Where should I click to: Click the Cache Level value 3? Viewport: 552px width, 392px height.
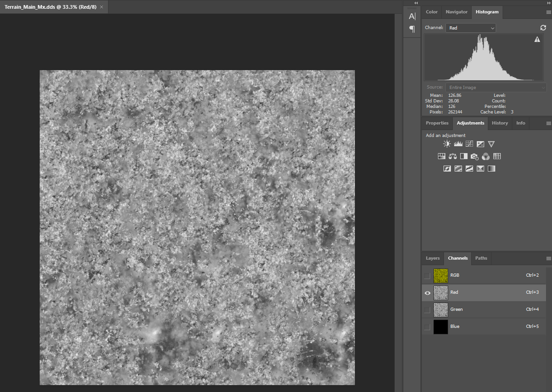512,112
